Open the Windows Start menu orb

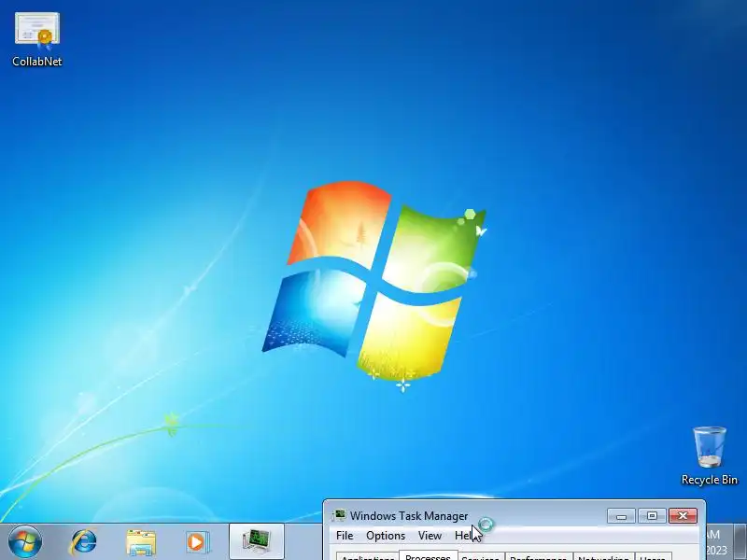25,542
